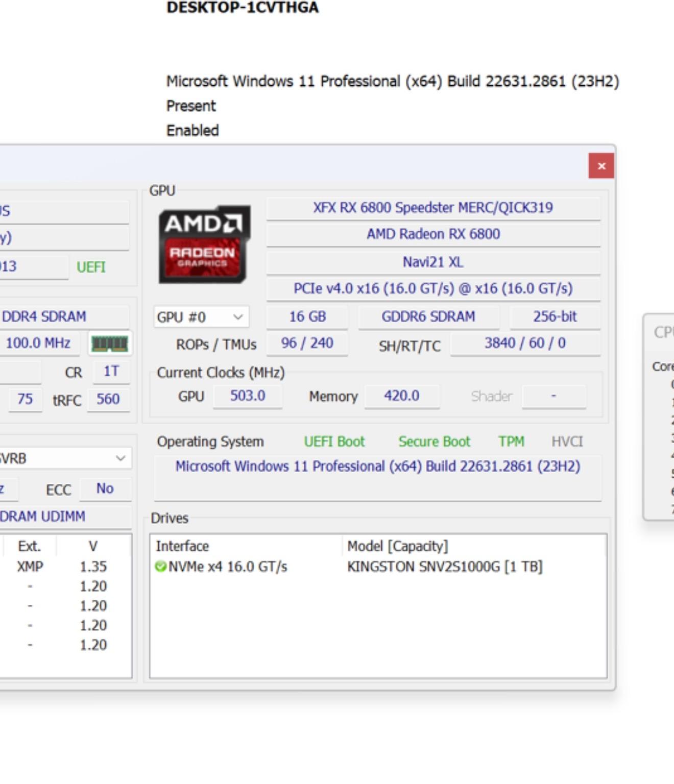
Task: Select KINGSTON SNV2S1000G [1 TB] drive entry
Action: pos(445,567)
